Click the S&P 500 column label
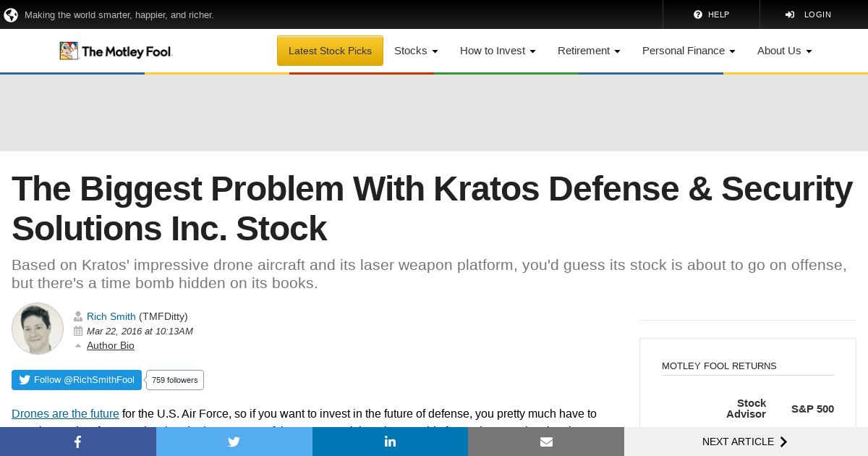Image resolution: width=868 pixels, height=456 pixels. click(812, 409)
